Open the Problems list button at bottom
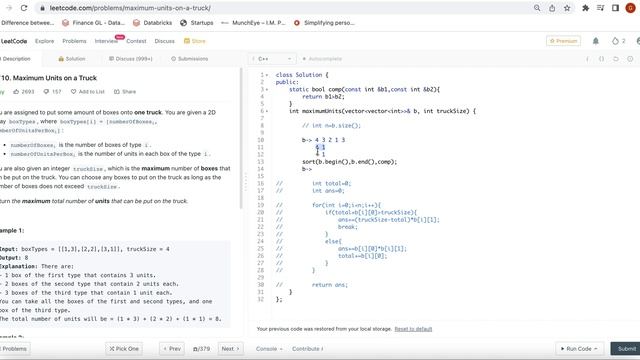This screenshot has height=360, width=640. click(x=15, y=349)
